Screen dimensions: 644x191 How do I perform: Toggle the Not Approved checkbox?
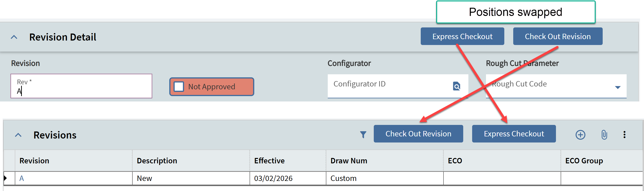[x=179, y=87]
